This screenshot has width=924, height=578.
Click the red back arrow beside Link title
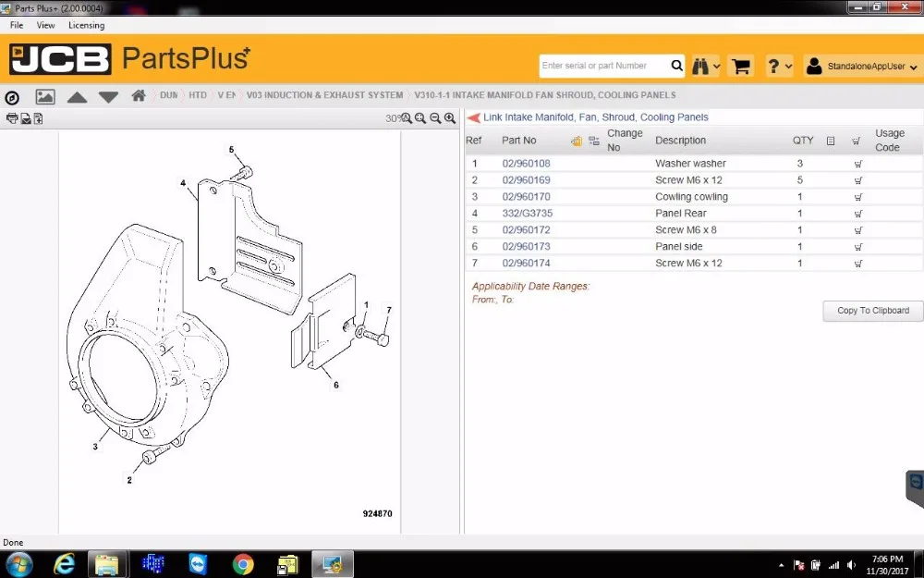(x=474, y=117)
